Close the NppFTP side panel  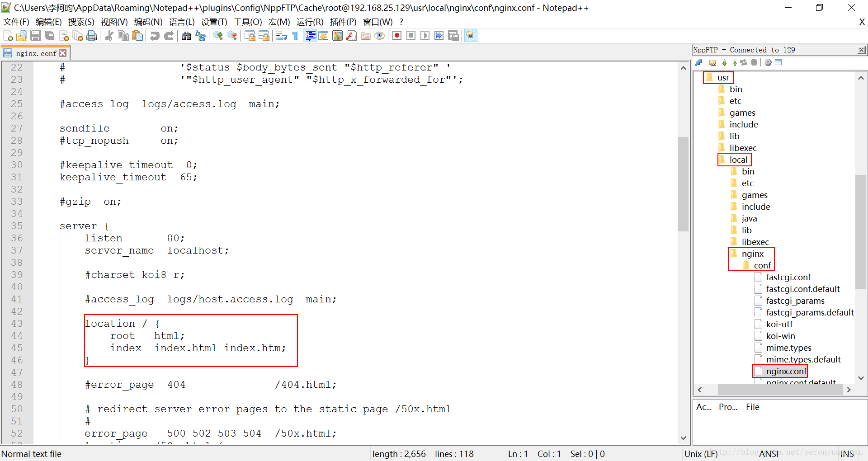pos(862,50)
